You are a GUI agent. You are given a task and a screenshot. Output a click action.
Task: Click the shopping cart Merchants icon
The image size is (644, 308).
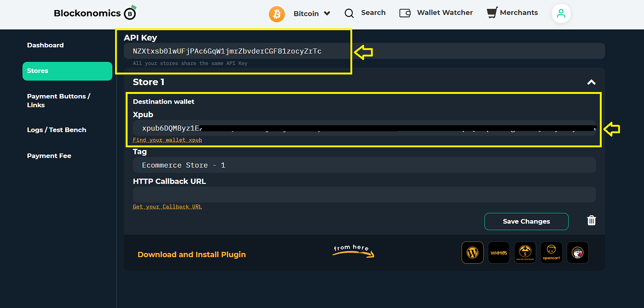click(492, 12)
